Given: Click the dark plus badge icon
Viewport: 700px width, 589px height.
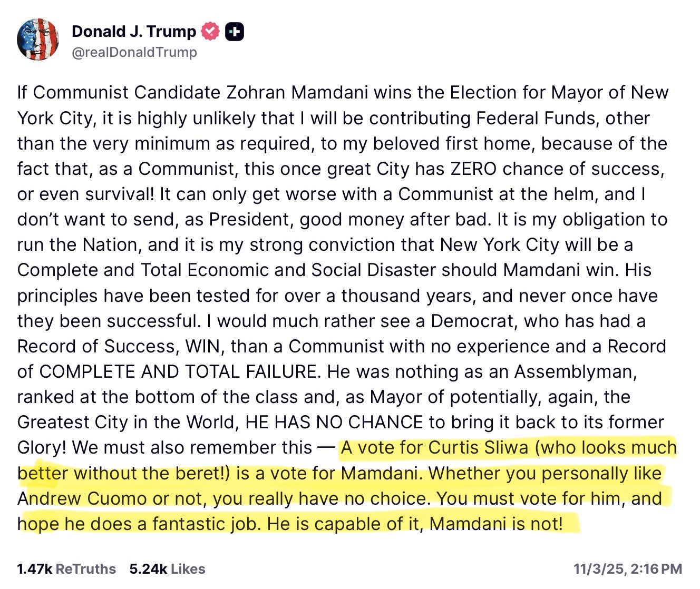Looking at the screenshot, I should click(235, 32).
